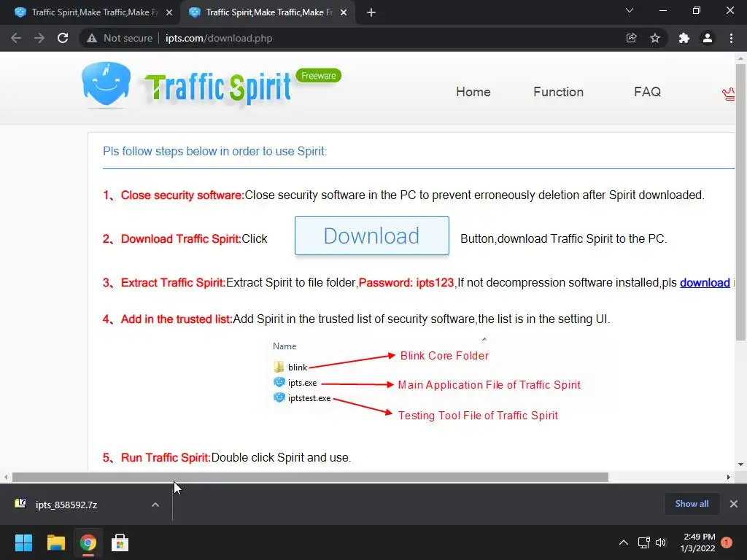Open the Extensions puzzle icon

click(x=684, y=38)
